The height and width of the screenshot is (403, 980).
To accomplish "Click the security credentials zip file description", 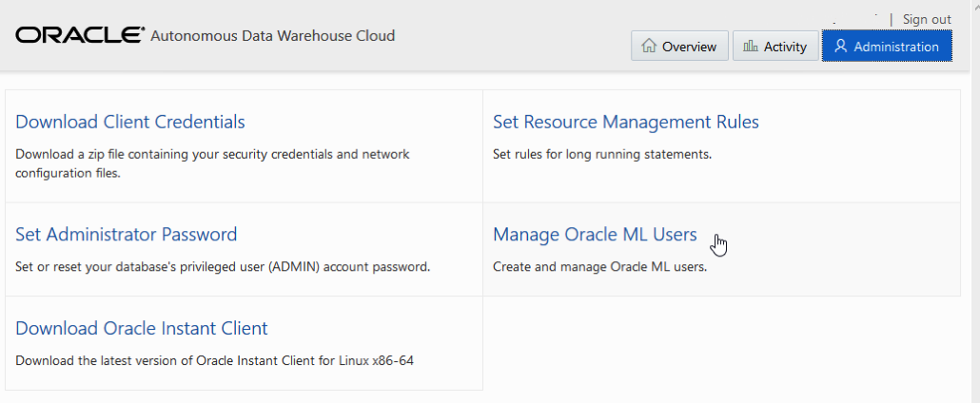I will 212,163.
